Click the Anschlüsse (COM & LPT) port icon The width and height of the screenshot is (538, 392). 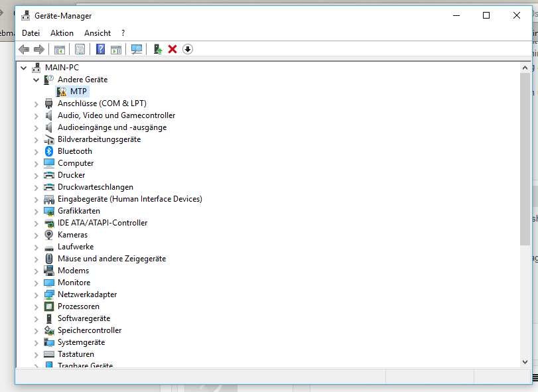tap(49, 103)
